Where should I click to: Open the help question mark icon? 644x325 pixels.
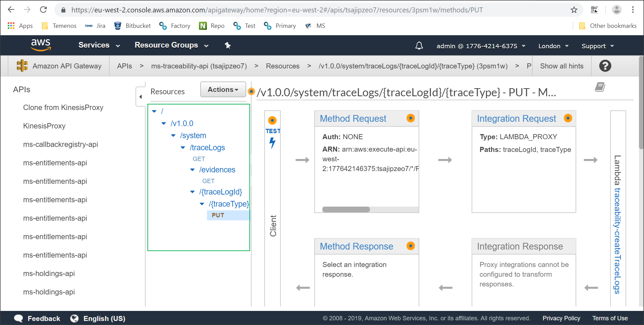click(605, 66)
